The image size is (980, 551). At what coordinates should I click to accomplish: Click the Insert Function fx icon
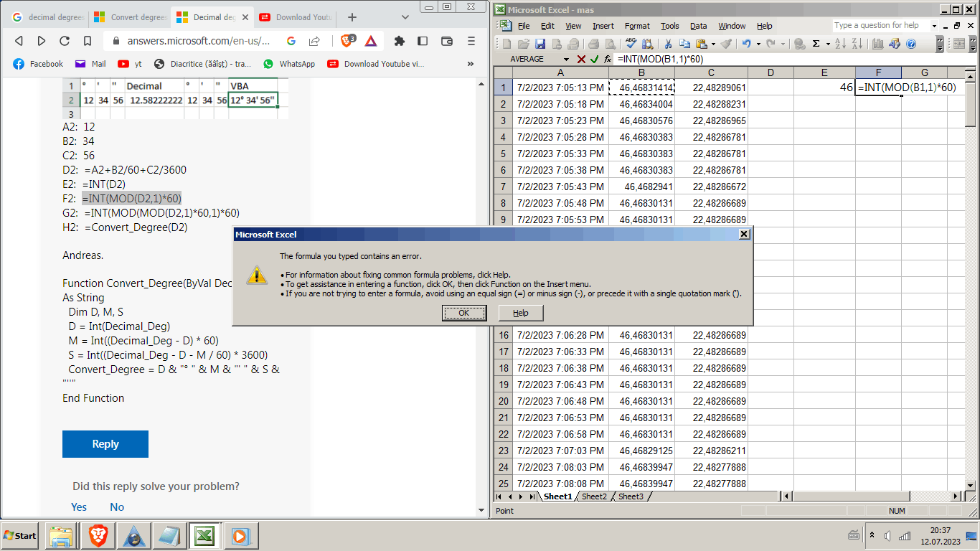[608, 59]
